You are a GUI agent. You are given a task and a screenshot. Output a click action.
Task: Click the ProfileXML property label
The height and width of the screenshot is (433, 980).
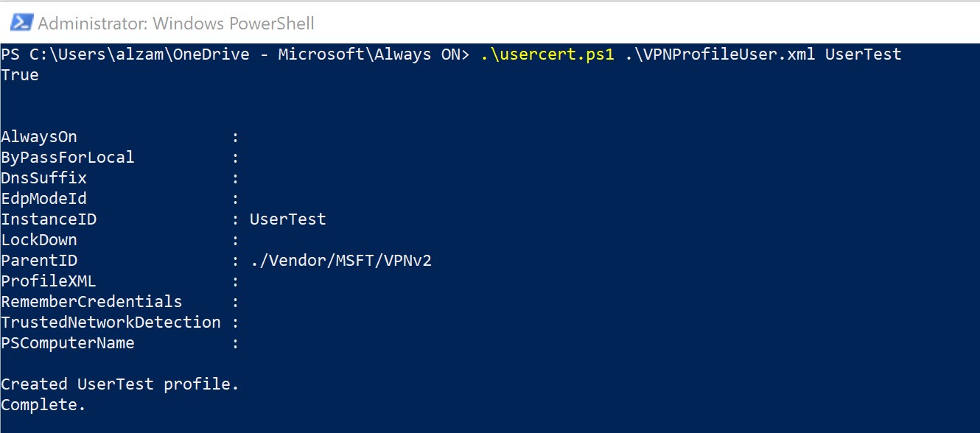click(x=49, y=281)
